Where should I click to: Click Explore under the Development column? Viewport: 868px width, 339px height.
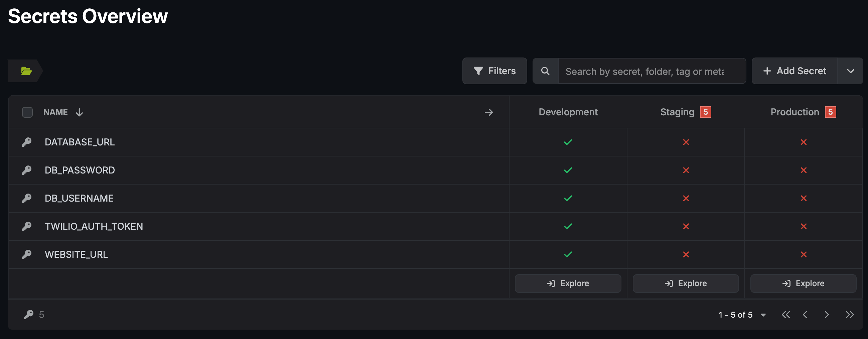point(568,284)
